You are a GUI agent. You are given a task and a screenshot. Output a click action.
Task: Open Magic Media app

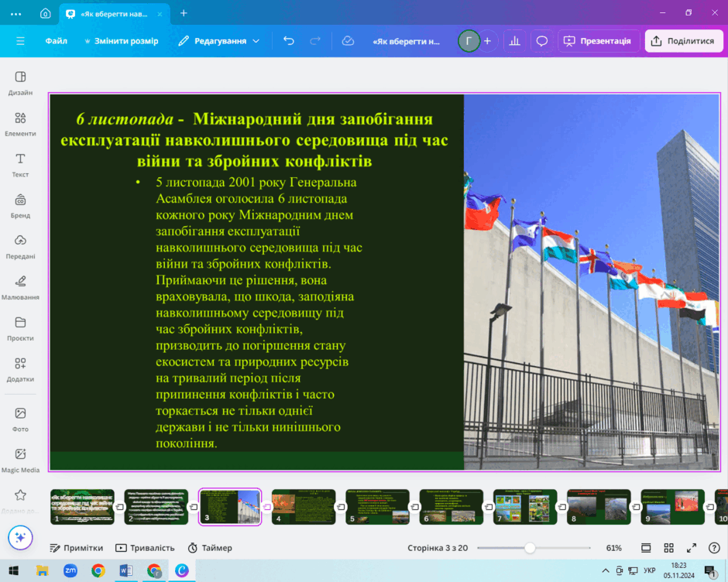pos(20,460)
